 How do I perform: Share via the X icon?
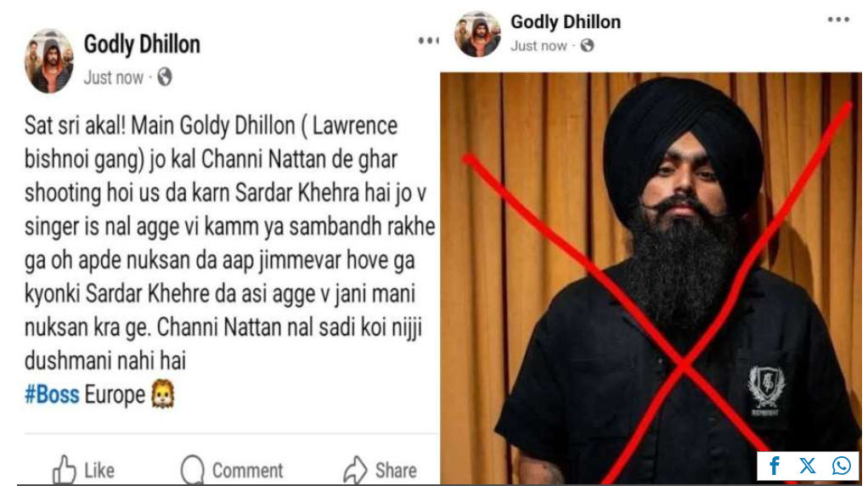pyautogui.click(x=807, y=466)
